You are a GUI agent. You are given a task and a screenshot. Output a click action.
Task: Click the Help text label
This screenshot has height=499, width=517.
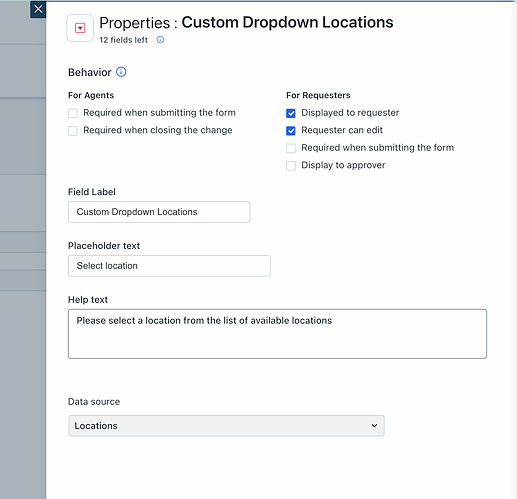tap(88, 300)
